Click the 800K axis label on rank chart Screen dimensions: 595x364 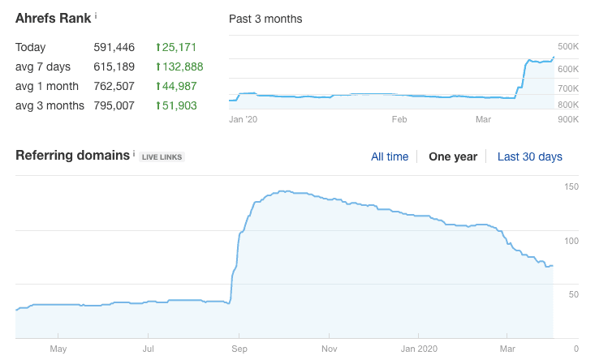(x=568, y=105)
